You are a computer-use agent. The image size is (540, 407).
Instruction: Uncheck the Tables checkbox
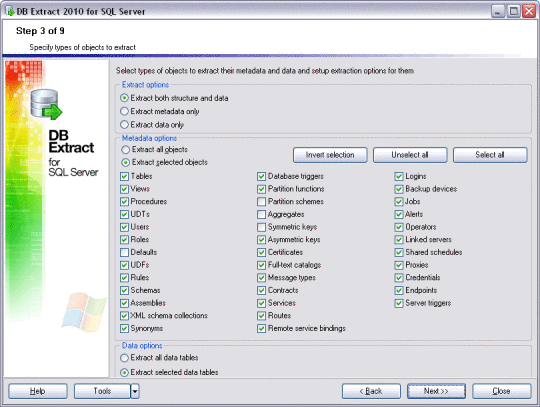point(124,177)
